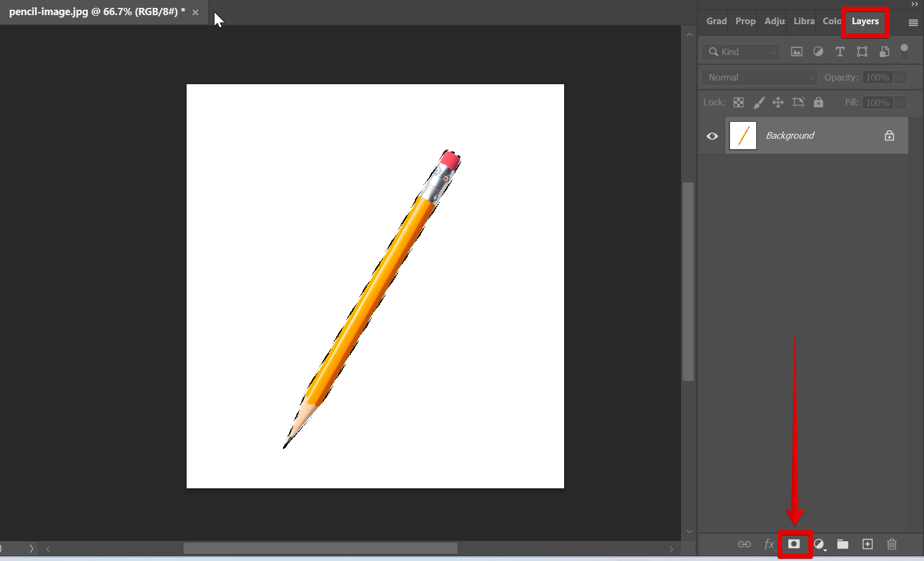Click the Delete layer trash icon
924x561 pixels.
pos(892,544)
